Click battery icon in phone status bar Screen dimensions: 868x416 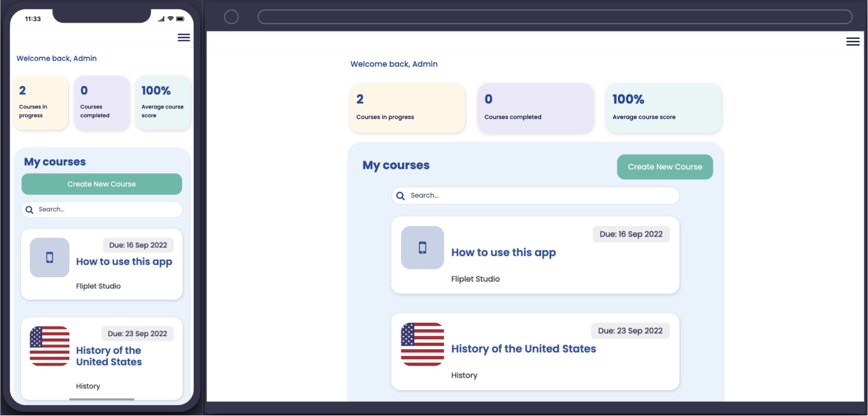tap(180, 19)
